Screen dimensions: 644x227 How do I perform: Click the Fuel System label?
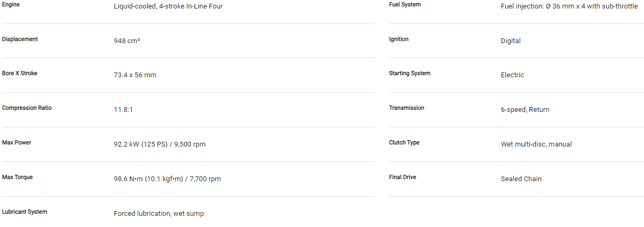tap(405, 4)
